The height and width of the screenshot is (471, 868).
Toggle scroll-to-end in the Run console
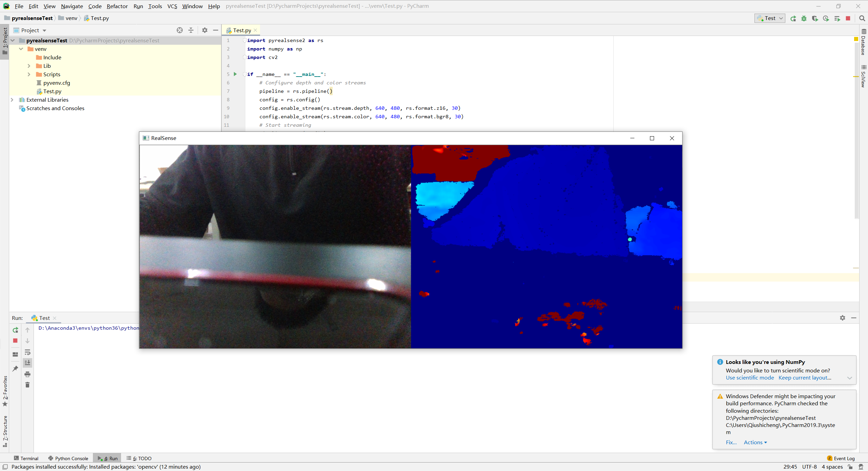(27, 363)
